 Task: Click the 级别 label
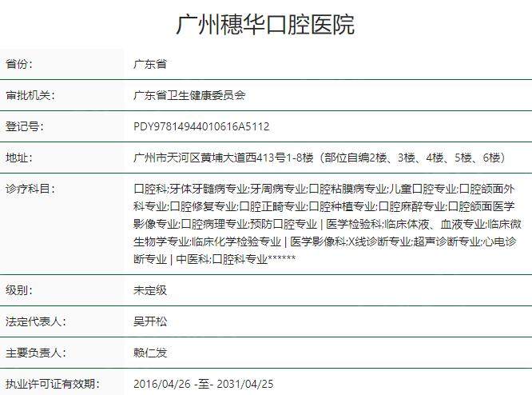(x=19, y=290)
